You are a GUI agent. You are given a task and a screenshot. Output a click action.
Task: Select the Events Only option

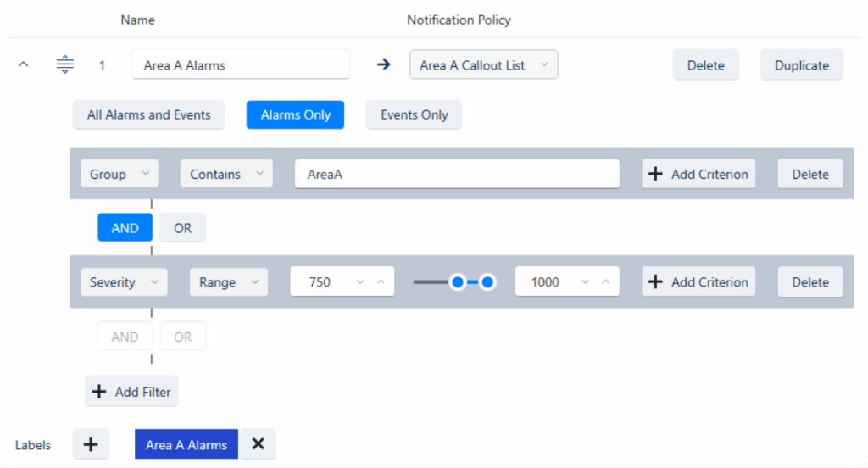coord(414,115)
